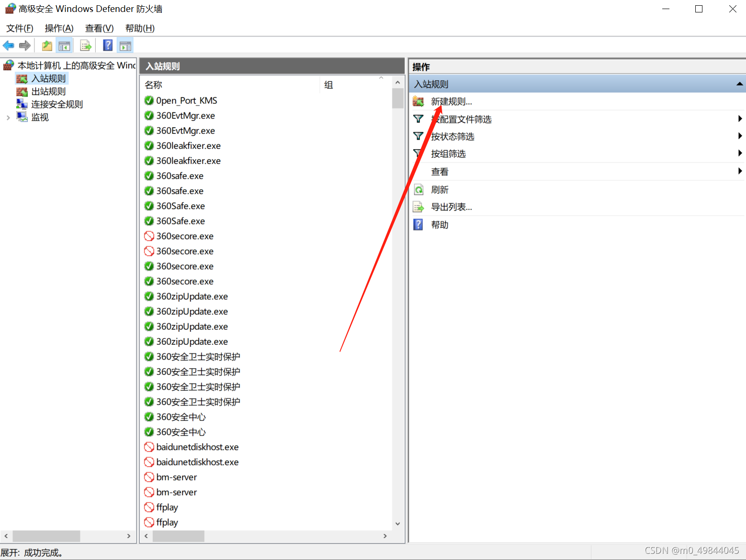The height and width of the screenshot is (560, 746).
Task: Open the 按组筛选 submenu arrow
Action: pos(740,153)
